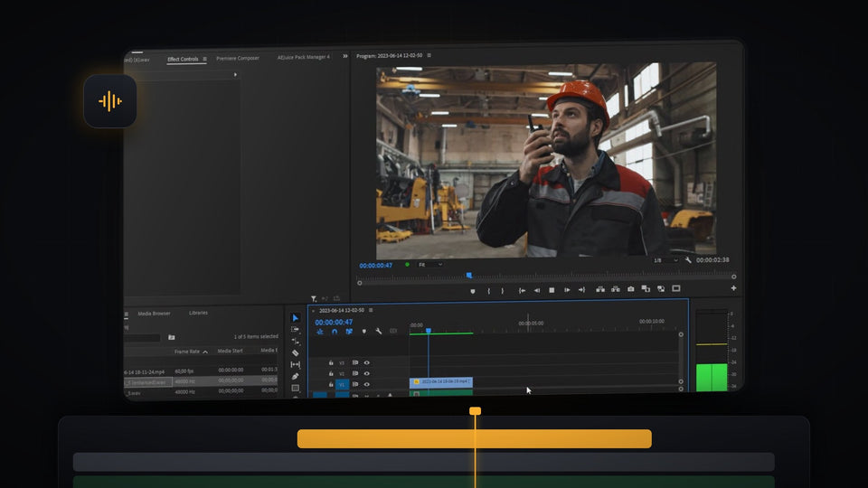The height and width of the screenshot is (488, 868).
Task: Open the 1/8 playback resolution dropdown
Action: click(665, 260)
